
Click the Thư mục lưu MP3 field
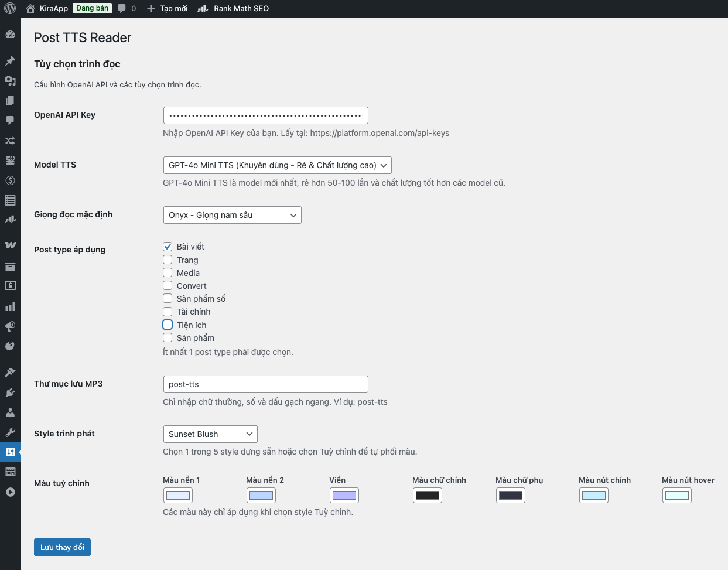point(265,384)
